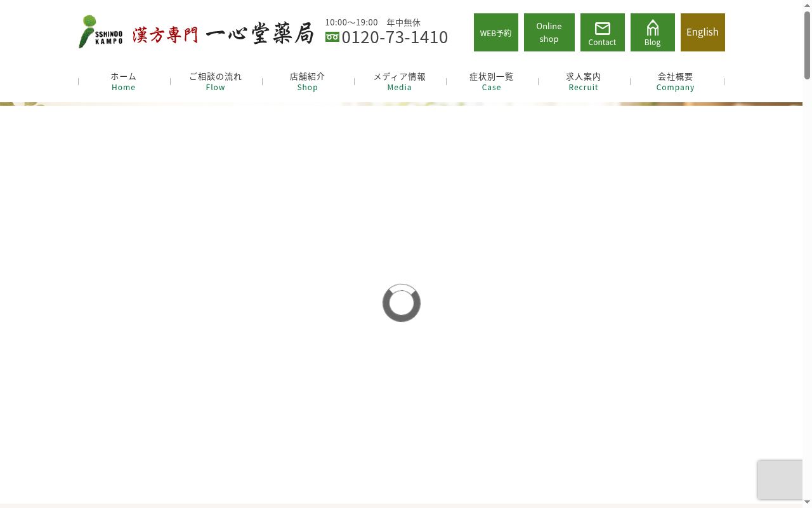The width and height of the screenshot is (812, 508).
Task: Click the toll-free phone icon beside 0120-73-1410
Action: pyautogui.click(x=332, y=37)
